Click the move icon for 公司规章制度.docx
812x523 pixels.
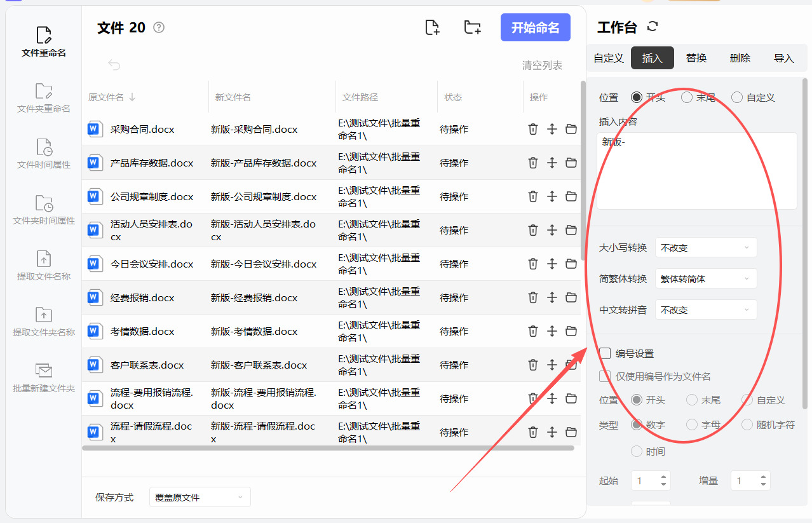pos(551,196)
